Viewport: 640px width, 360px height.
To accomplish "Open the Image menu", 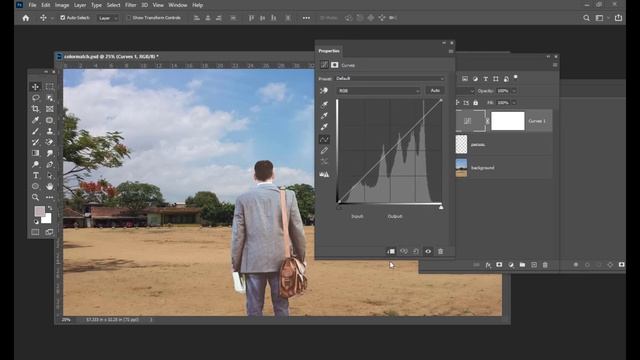I will [x=62, y=5].
